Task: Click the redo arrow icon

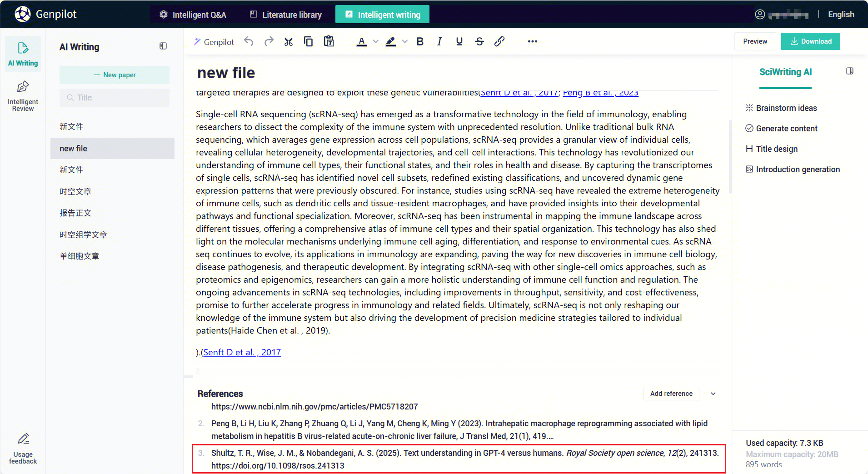Action: click(269, 41)
